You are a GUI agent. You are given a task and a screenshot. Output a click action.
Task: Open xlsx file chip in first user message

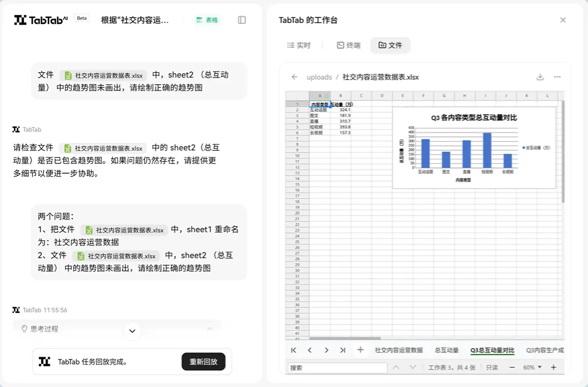point(104,75)
